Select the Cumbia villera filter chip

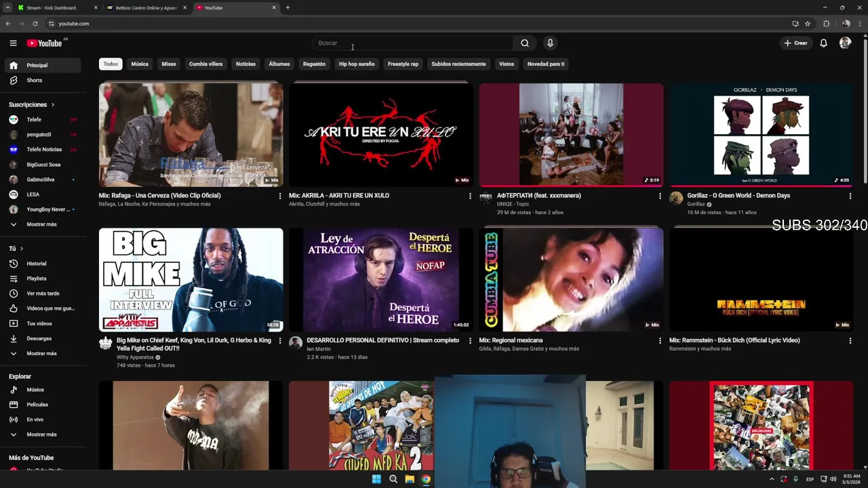tap(205, 64)
